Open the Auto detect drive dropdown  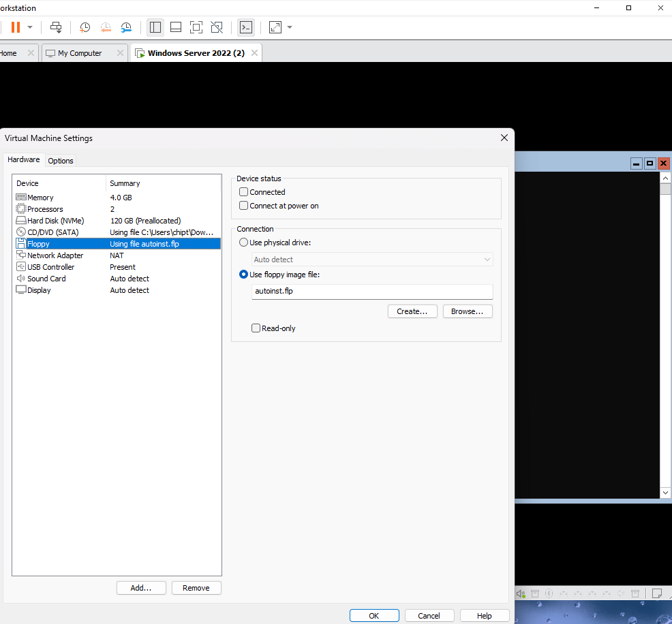[x=372, y=260]
